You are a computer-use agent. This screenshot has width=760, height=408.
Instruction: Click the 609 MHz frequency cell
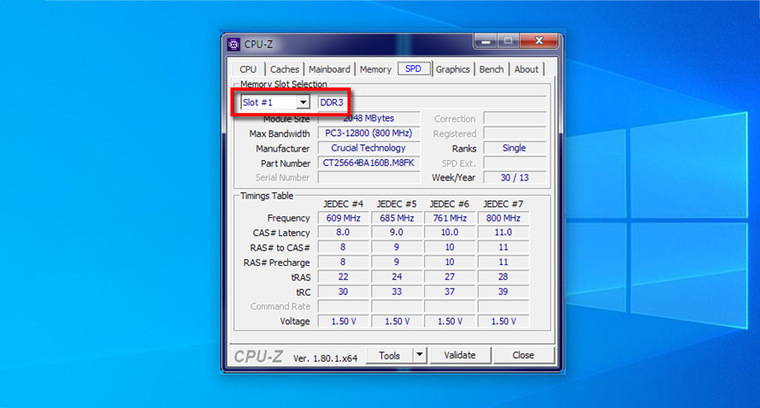tap(343, 218)
